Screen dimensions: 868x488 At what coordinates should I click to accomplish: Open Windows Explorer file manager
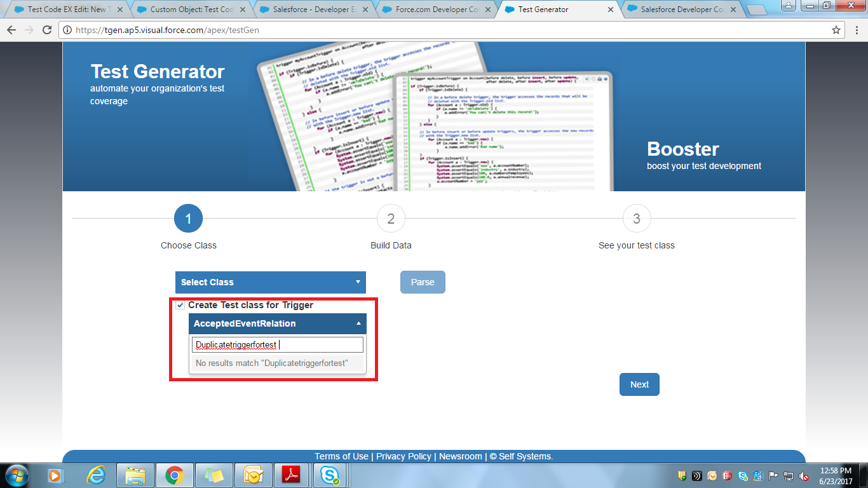pyautogui.click(x=135, y=475)
